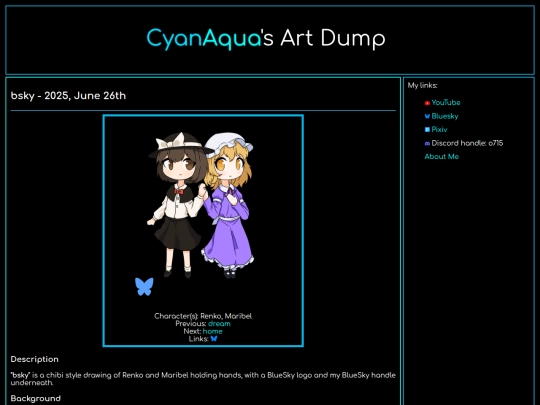The height and width of the screenshot is (405, 540).
Task: Click the red YouTube icon
Action: pos(427,103)
